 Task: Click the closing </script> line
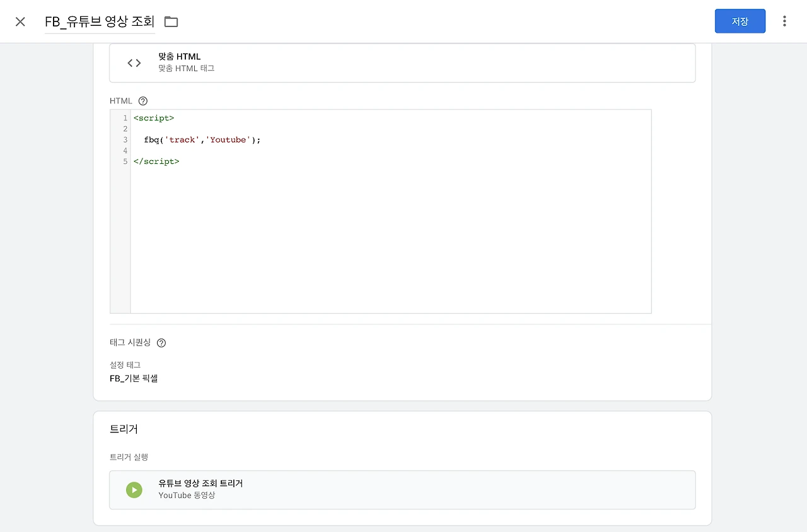click(156, 161)
